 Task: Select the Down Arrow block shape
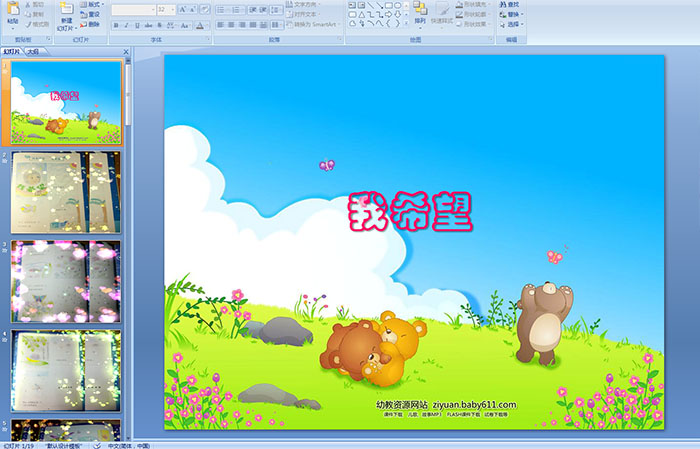click(397, 14)
